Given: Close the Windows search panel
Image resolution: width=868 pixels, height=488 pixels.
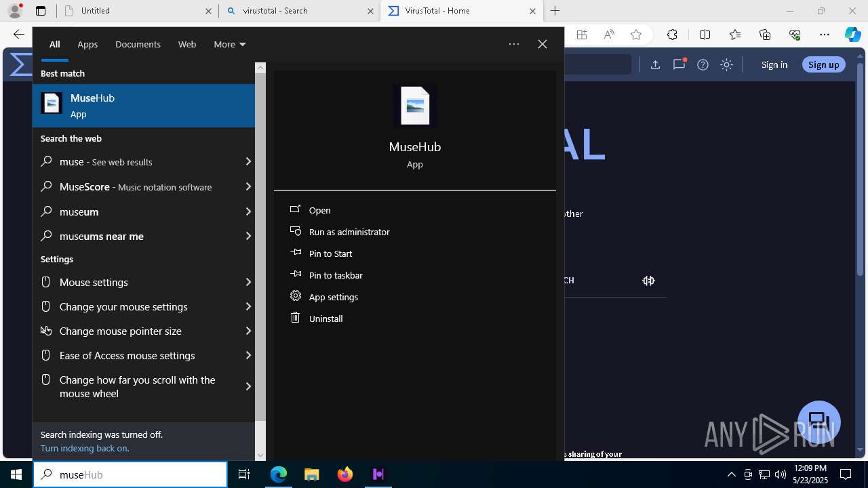Looking at the screenshot, I should coord(542,44).
